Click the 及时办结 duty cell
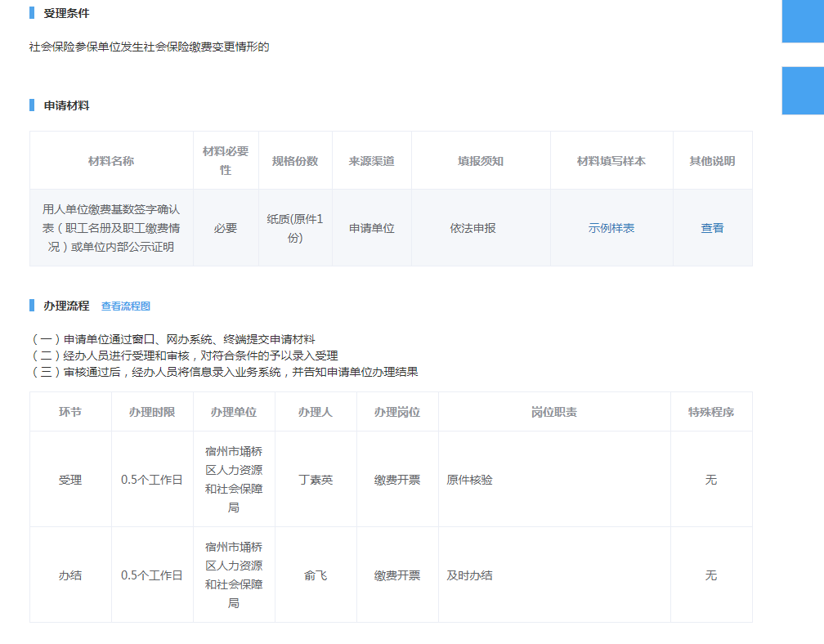The width and height of the screenshot is (824, 644). click(x=470, y=575)
